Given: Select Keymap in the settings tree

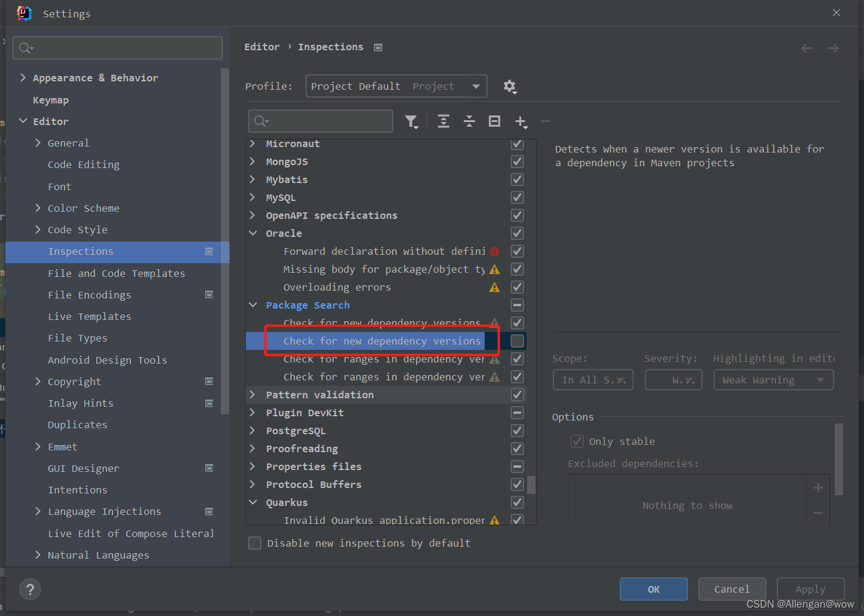Looking at the screenshot, I should click(51, 100).
